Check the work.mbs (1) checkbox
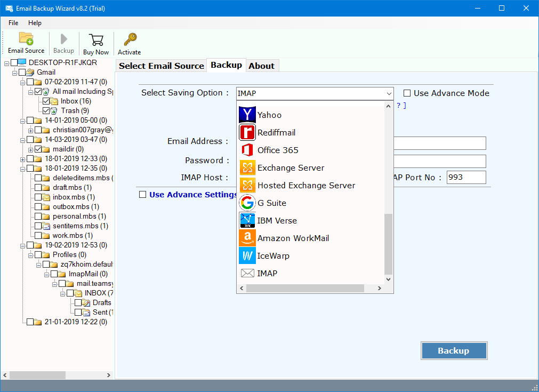 tap(38, 236)
